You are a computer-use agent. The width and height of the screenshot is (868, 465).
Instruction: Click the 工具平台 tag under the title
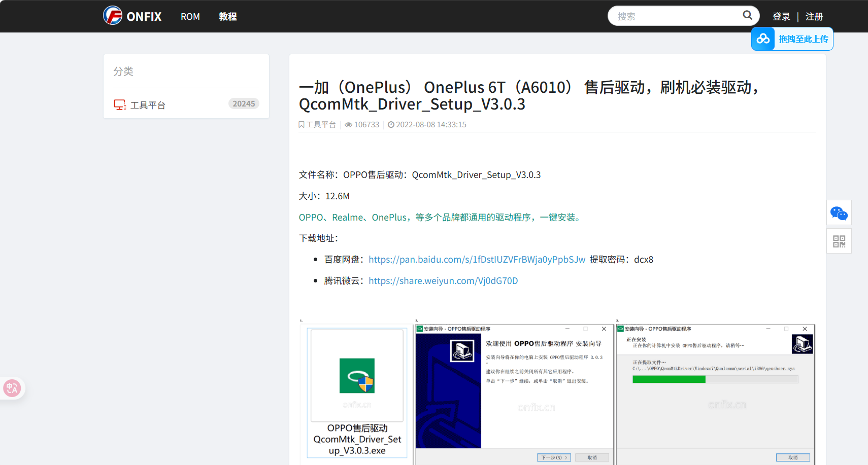coord(320,125)
